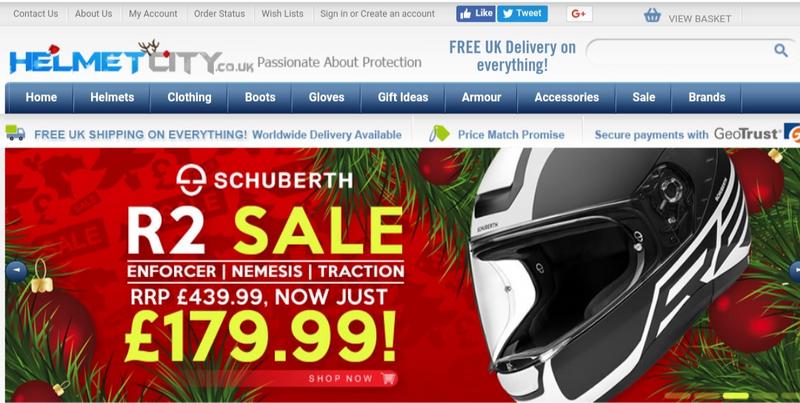
Task: Open the Clothing menu
Action: pos(189,97)
